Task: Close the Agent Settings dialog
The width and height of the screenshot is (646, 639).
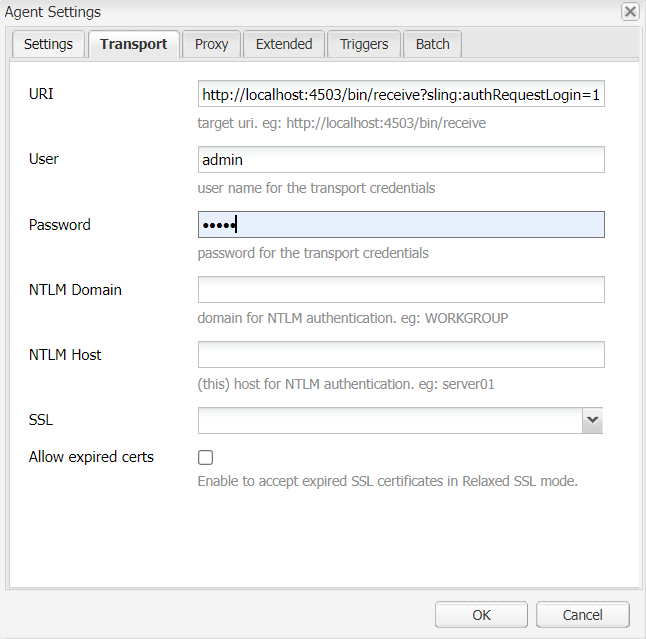Action: click(630, 12)
